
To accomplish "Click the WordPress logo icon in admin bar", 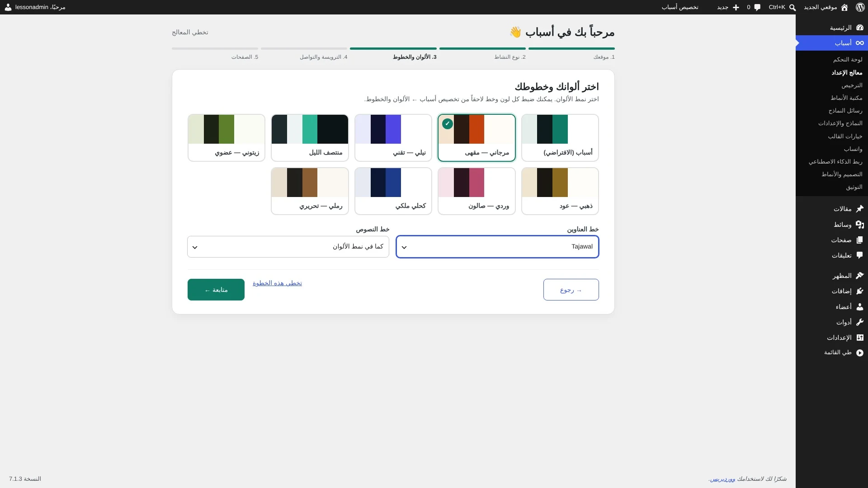I will point(860,7).
